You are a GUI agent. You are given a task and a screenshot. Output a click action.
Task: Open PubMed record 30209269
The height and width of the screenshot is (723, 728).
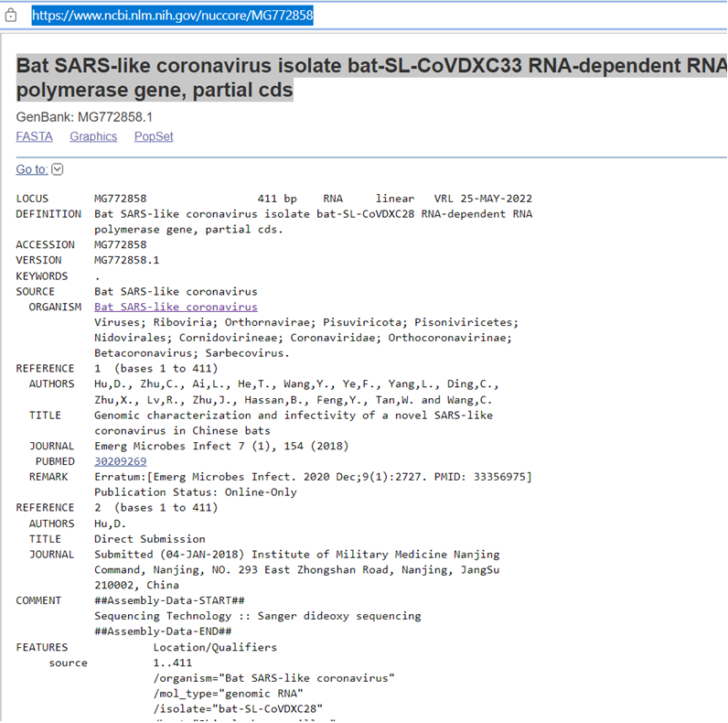[120, 461]
